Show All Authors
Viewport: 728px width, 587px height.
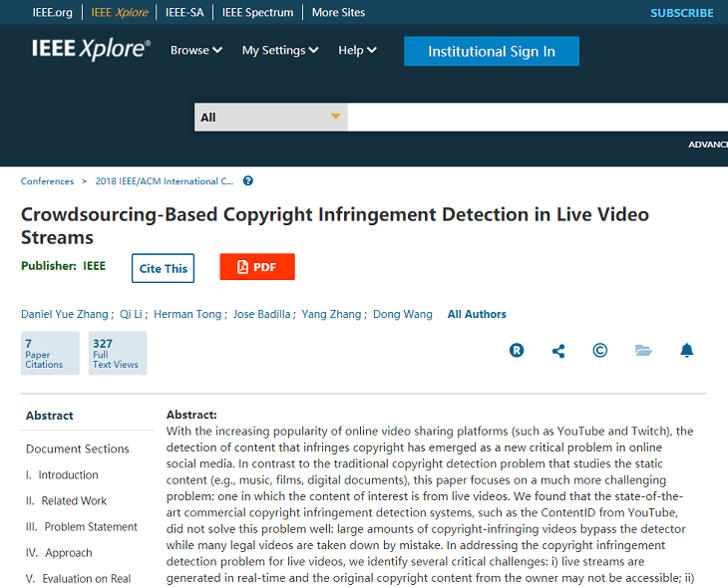(477, 314)
